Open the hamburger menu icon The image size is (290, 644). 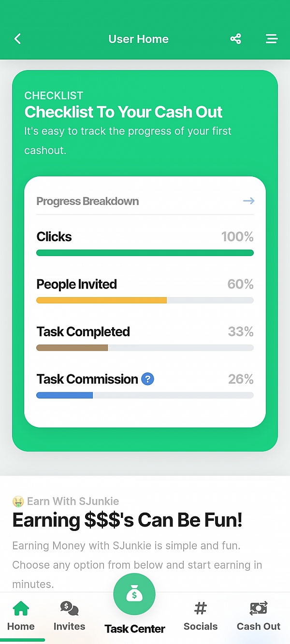tap(272, 39)
